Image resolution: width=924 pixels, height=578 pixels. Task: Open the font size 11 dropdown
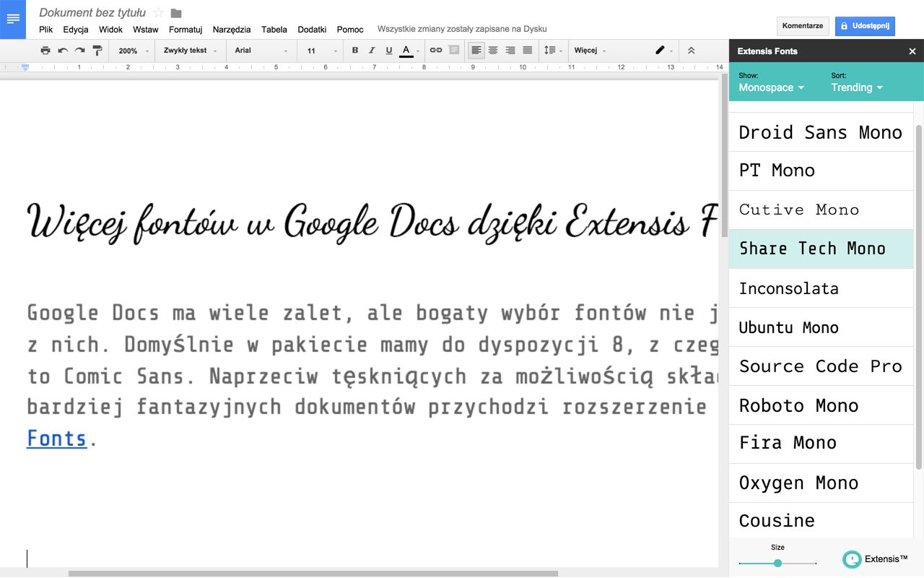(322, 51)
